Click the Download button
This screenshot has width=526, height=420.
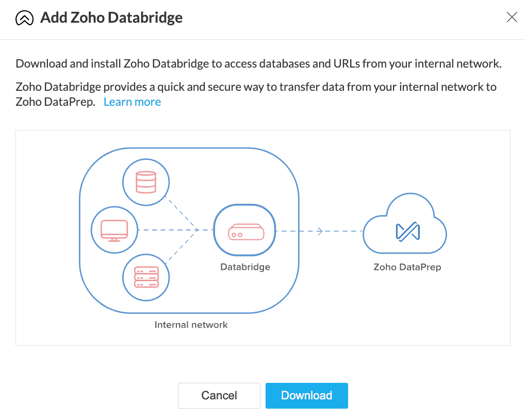click(x=307, y=396)
